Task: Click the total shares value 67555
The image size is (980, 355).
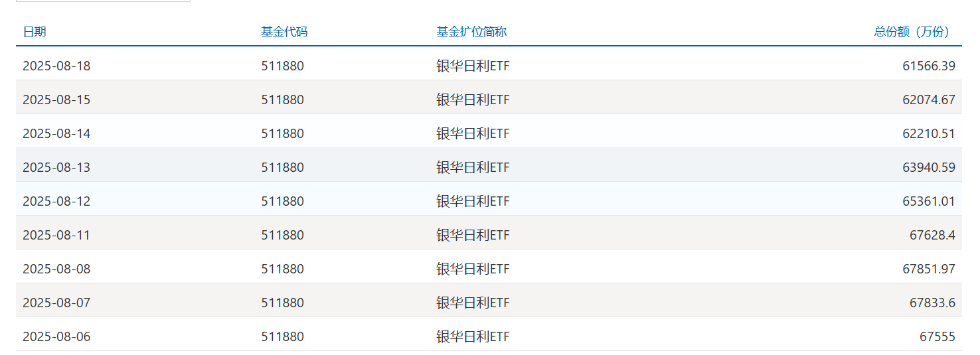Action: point(938,336)
